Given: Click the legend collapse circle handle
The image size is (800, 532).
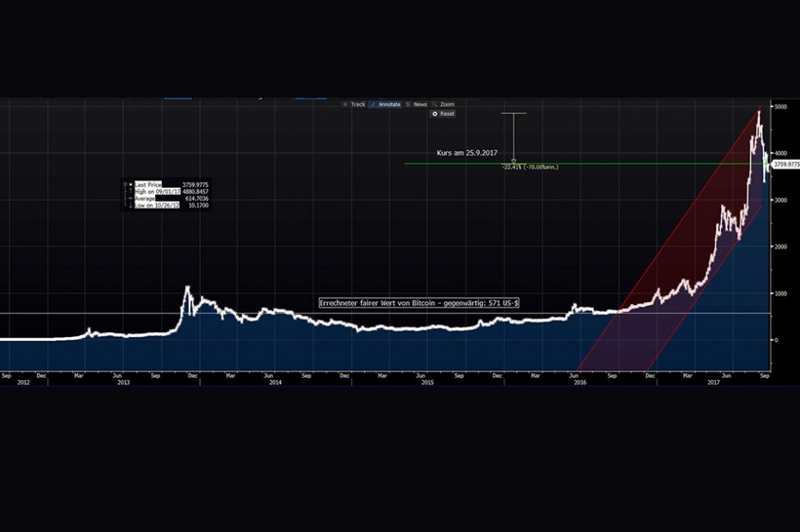Looking at the screenshot, I should [x=125, y=184].
